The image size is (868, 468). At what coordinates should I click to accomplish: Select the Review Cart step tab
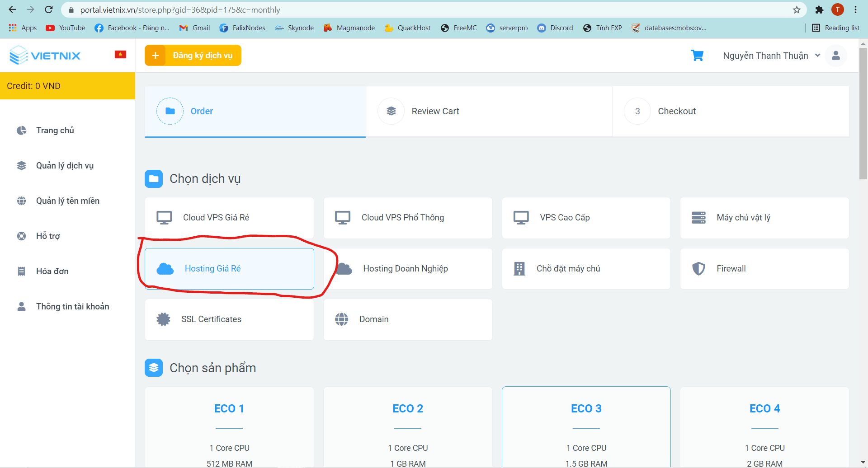489,112
